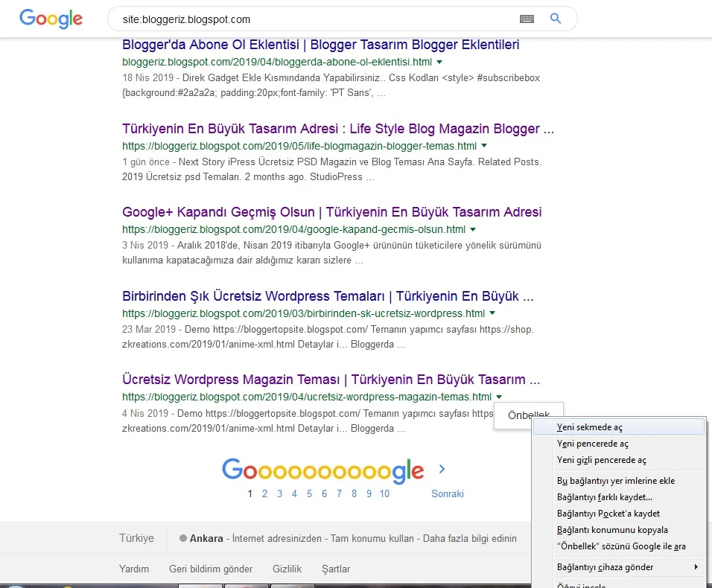Click the Google logo in header
The width and height of the screenshot is (712, 588).
[51, 19]
